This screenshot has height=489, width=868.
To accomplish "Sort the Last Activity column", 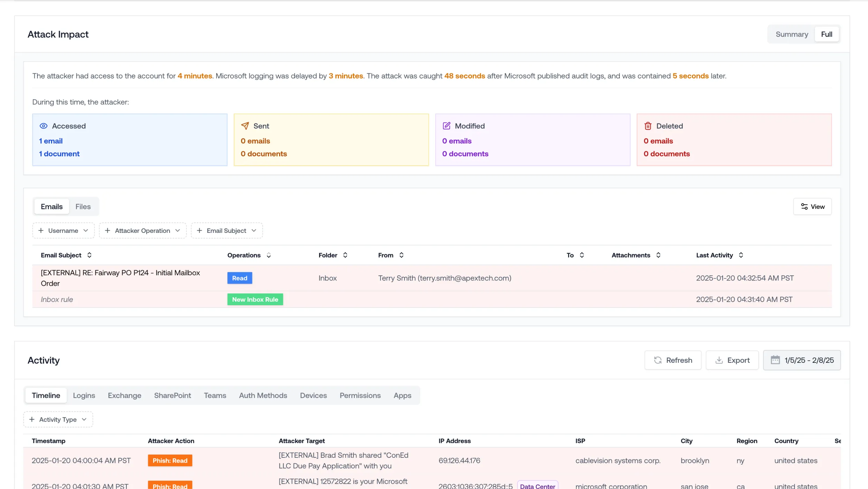I will pyautogui.click(x=741, y=255).
